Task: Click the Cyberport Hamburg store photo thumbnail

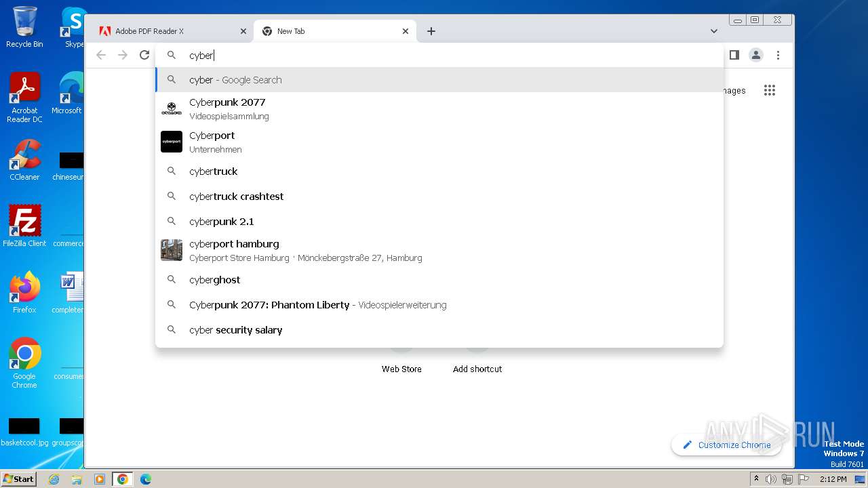Action: coord(172,250)
